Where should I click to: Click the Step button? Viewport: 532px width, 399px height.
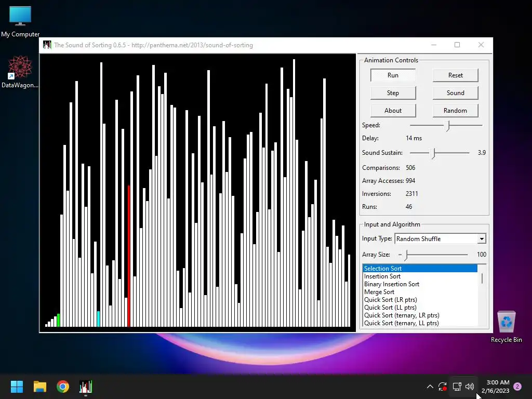393,93
